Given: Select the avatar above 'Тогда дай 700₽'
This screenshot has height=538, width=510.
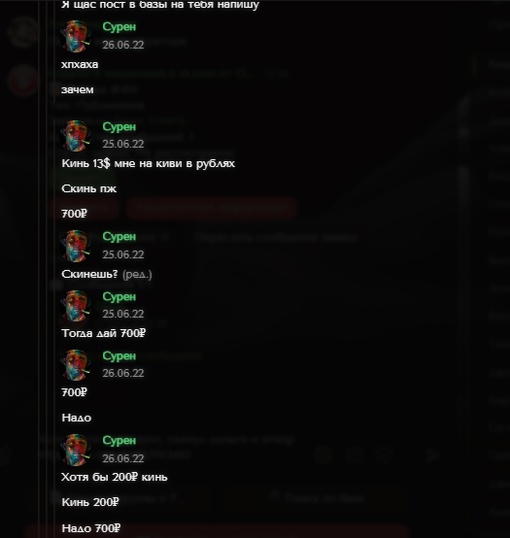Looking at the screenshot, I should (76, 306).
